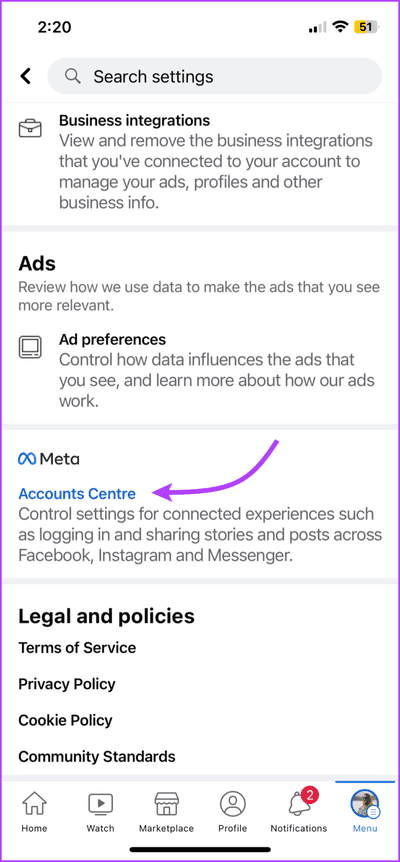Go to the Home tab
400x862 pixels.
click(x=33, y=813)
